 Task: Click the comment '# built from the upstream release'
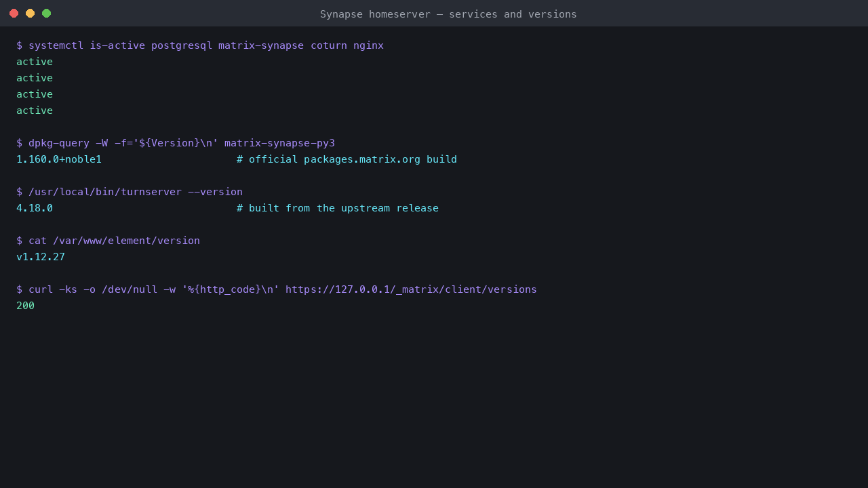pyautogui.click(x=338, y=208)
